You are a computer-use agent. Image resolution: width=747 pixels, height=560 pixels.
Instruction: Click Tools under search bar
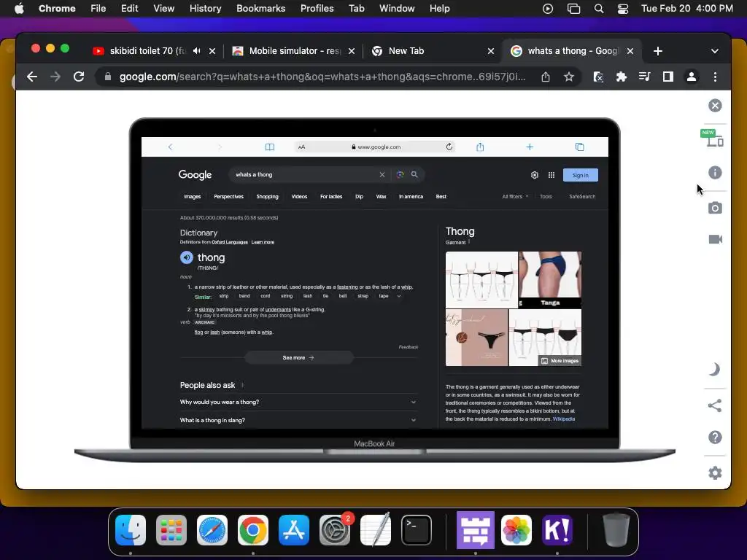(546, 197)
